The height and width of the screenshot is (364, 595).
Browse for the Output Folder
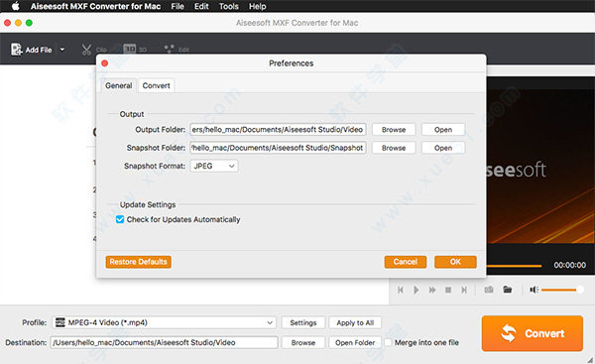tap(394, 129)
